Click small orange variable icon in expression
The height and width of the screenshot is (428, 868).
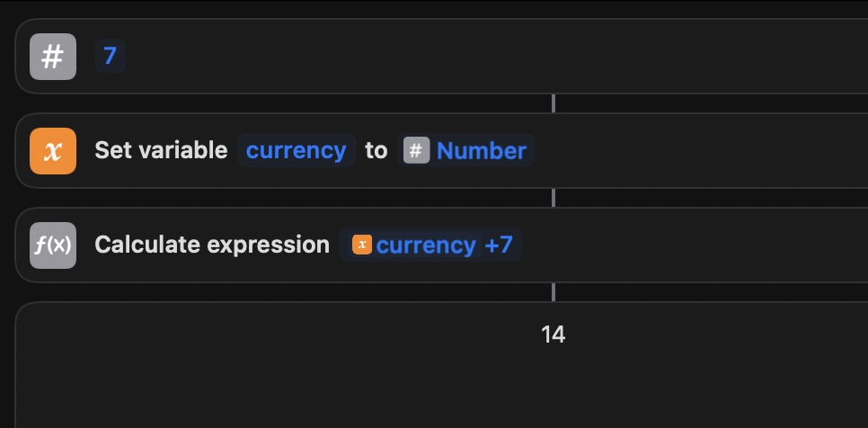tap(362, 245)
